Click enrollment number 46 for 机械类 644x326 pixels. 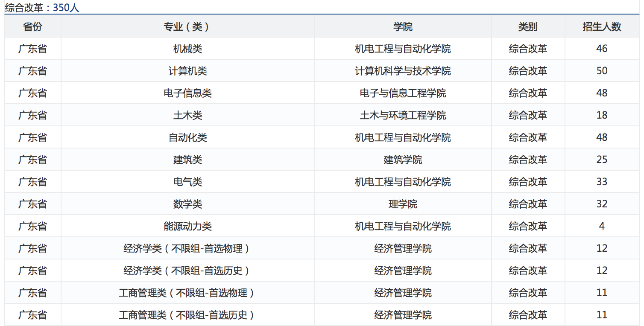pos(602,49)
